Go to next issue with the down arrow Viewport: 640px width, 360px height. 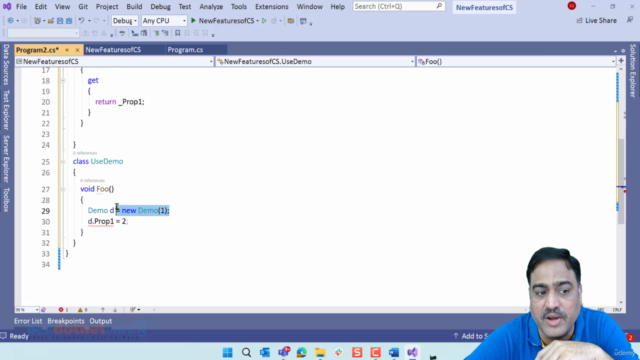pos(115,310)
